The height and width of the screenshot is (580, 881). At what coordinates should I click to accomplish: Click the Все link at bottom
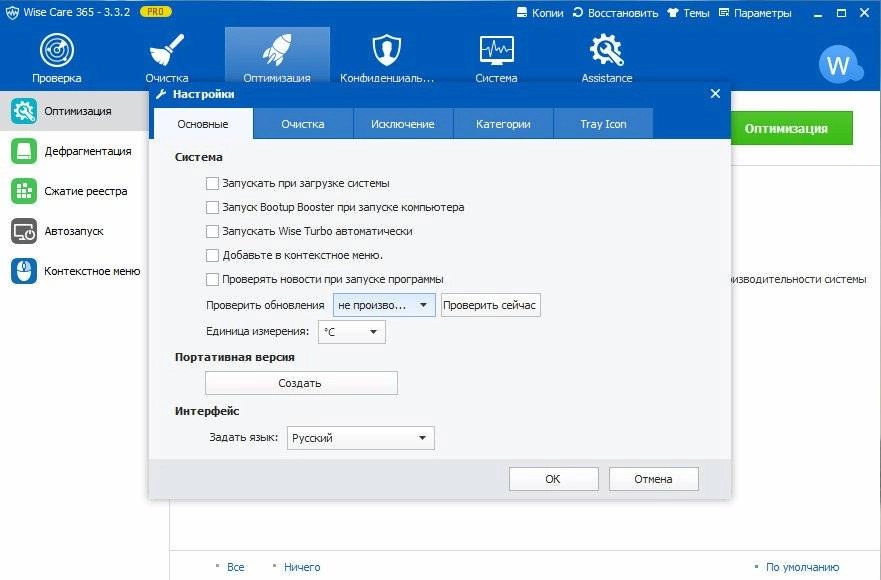[235, 567]
